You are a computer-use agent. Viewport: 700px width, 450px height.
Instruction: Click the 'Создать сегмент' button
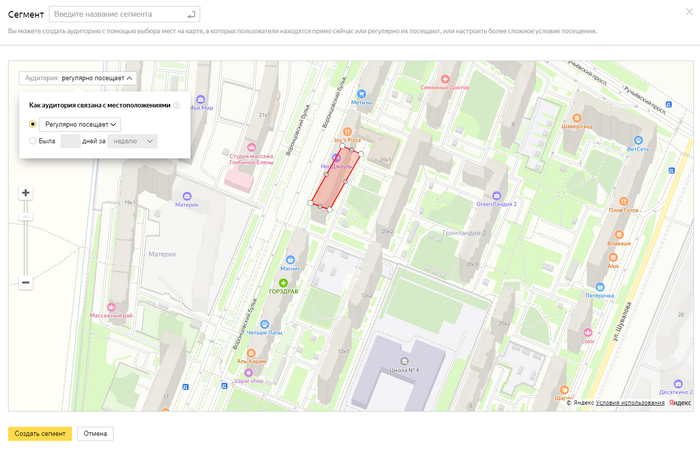tap(40, 434)
